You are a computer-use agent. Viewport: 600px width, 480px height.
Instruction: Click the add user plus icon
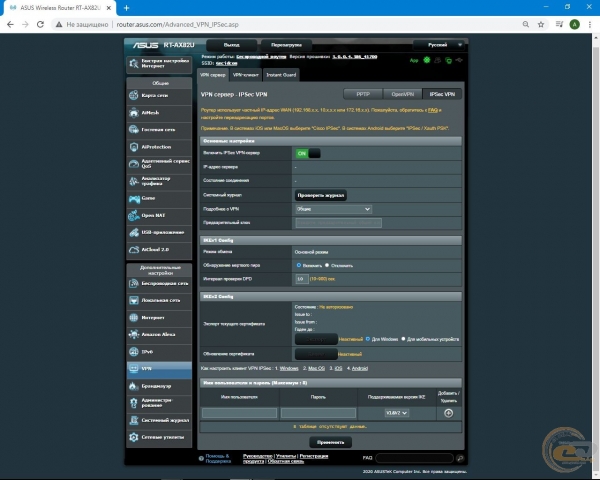click(x=448, y=413)
